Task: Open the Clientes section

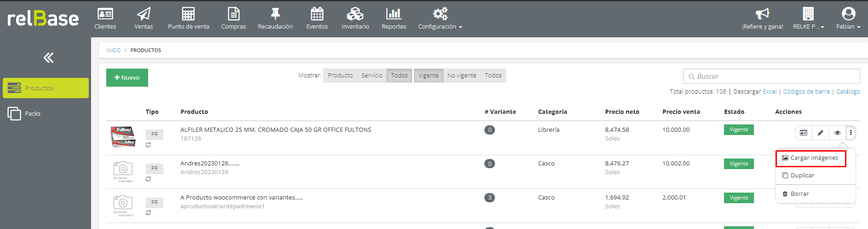Action: (x=105, y=18)
